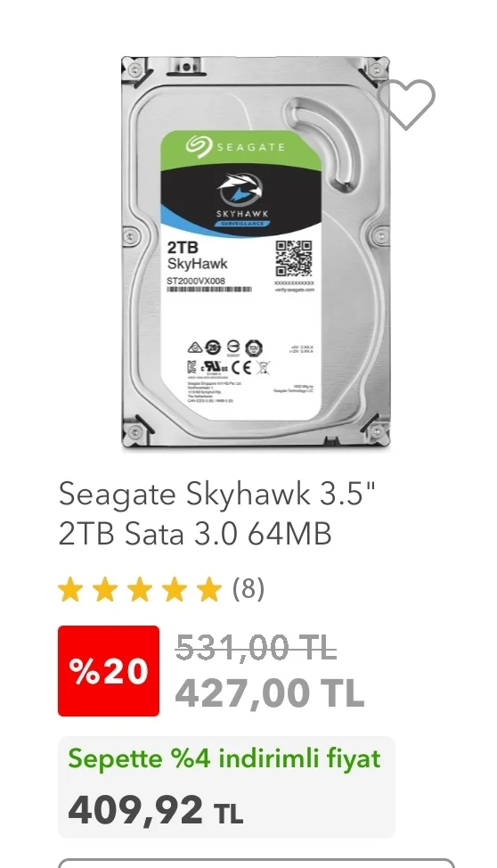Select the fourth rating star
Screen dimensions: 497x868
(x=175, y=590)
